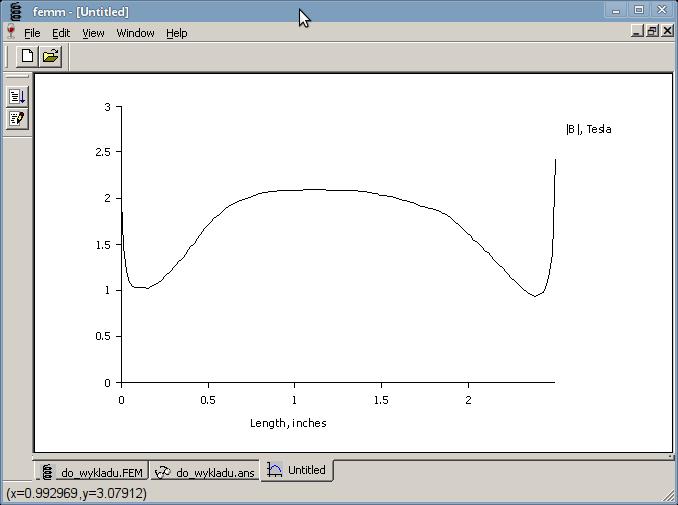Click the document icon beside the File menu
Image resolution: width=678 pixels, height=505 pixels.
[11, 32]
